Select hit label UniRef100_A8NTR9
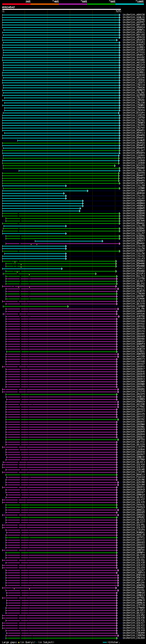The width and height of the screenshot is (146, 644). coord(134,354)
